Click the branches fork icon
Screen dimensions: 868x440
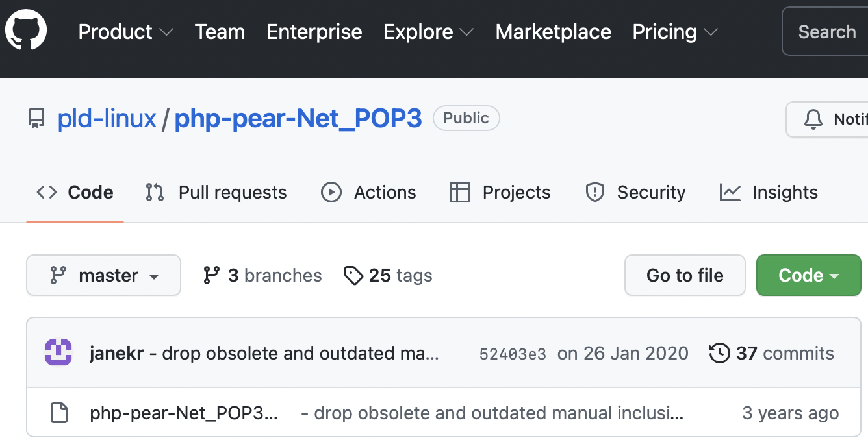click(211, 276)
